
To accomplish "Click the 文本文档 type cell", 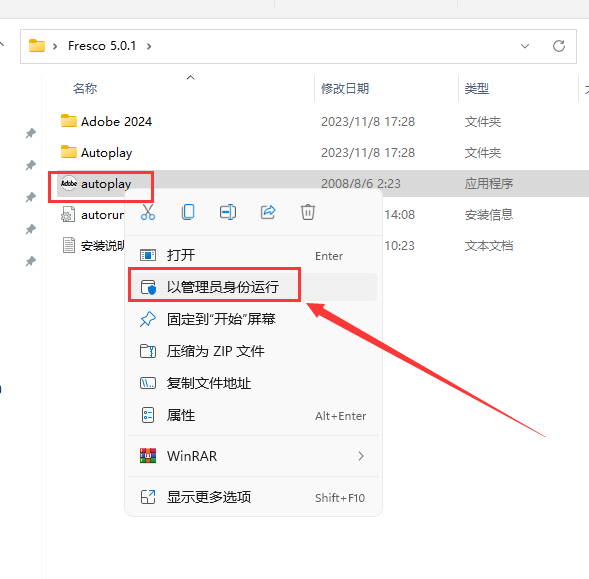I will 489,246.
